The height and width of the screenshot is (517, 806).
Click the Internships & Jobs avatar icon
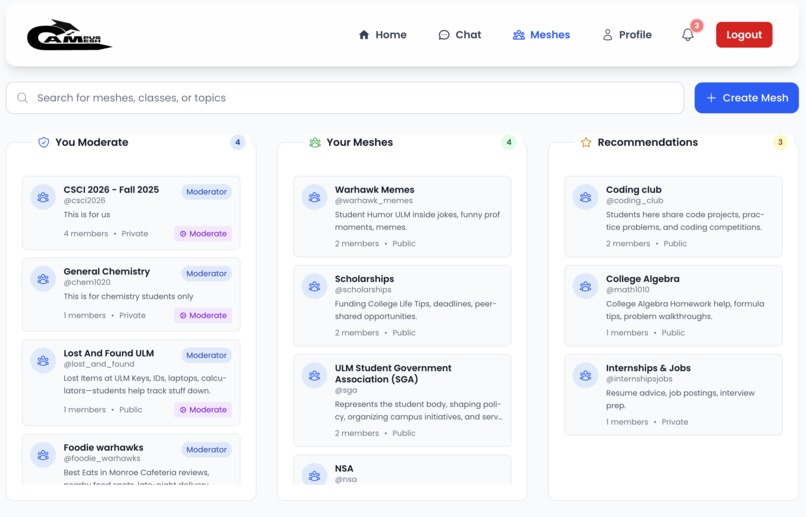coord(585,375)
